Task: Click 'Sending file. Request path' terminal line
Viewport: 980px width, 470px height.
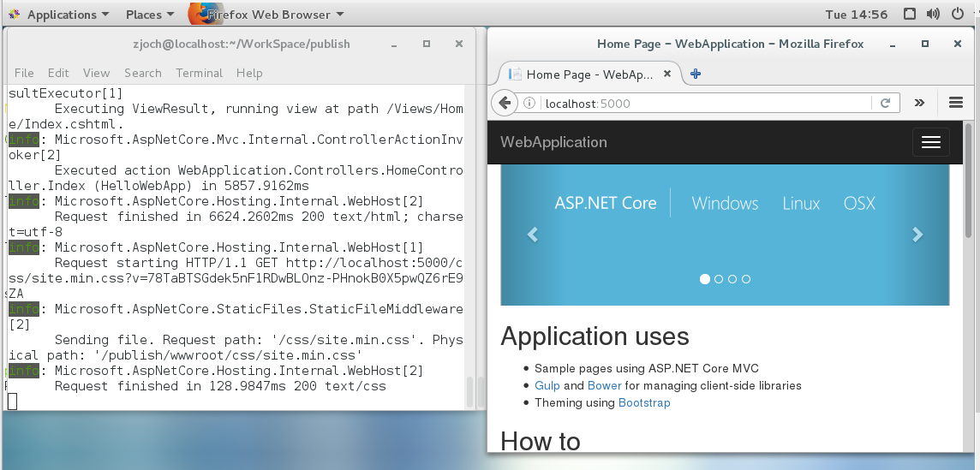Action: (260, 340)
